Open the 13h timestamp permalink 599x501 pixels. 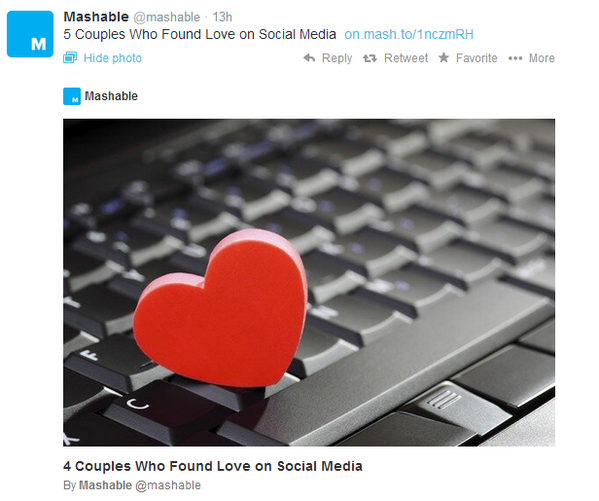click(x=222, y=17)
